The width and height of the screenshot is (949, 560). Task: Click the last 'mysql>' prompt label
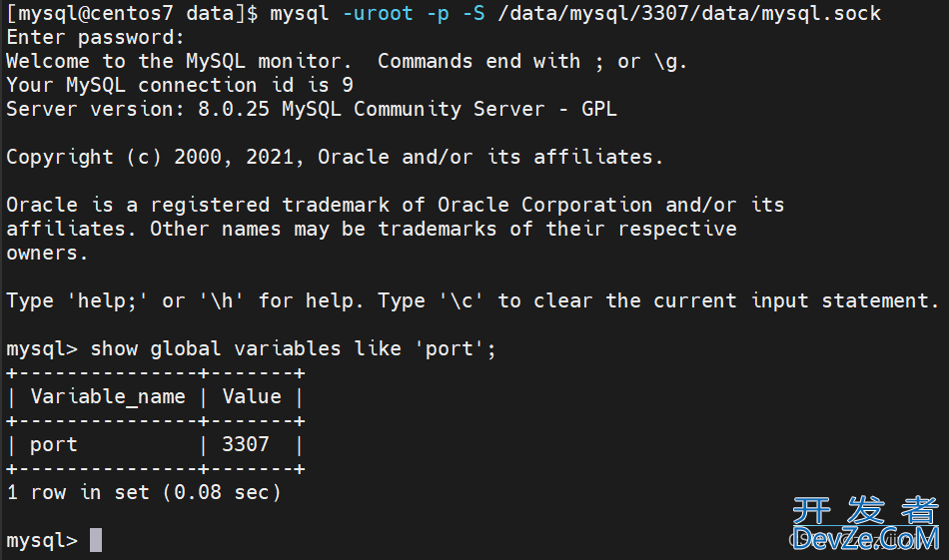[x=42, y=540]
